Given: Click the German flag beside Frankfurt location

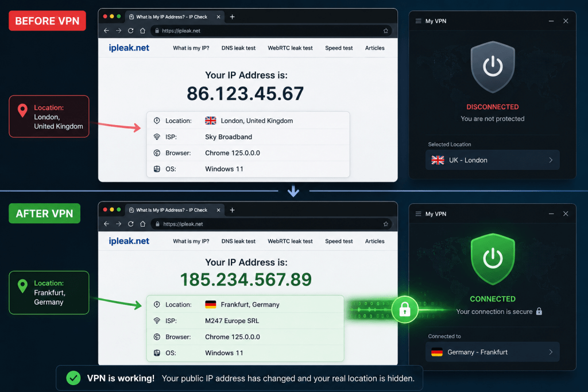Looking at the screenshot, I should pos(210,304).
